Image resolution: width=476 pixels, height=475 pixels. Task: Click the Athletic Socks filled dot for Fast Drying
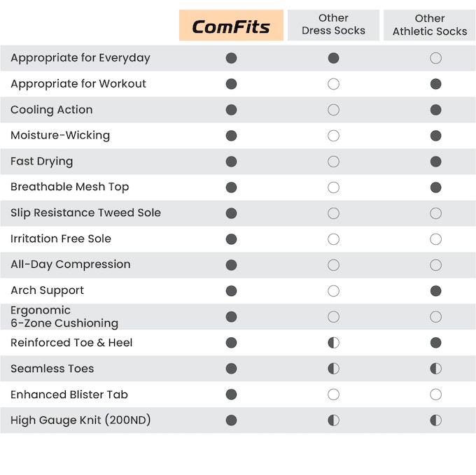pyautogui.click(x=435, y=162)
